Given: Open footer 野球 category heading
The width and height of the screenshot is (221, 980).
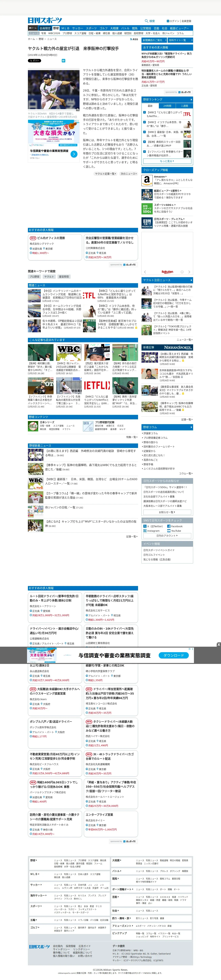Looking at the screenshot, I should (34, 860).
